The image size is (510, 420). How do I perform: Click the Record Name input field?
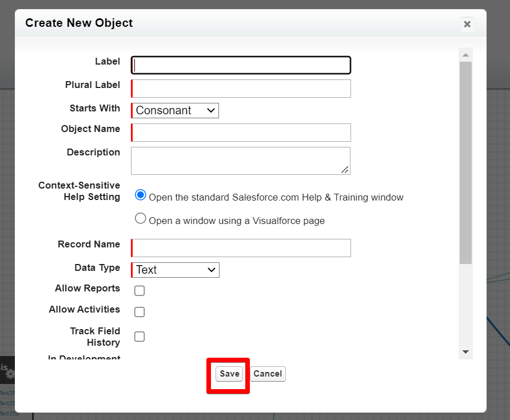tap(241, 248)
